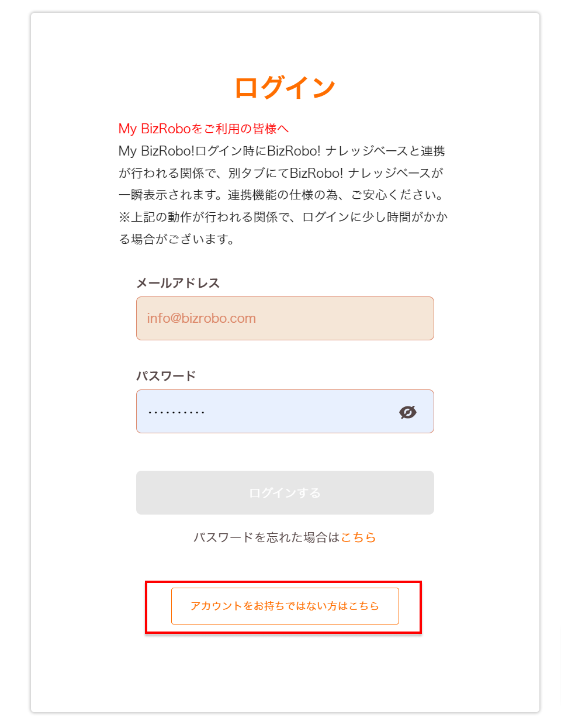Select the red-highlighted signup button
The height and width of the screenshot is (728, 561).
click(x=285, y=606)
